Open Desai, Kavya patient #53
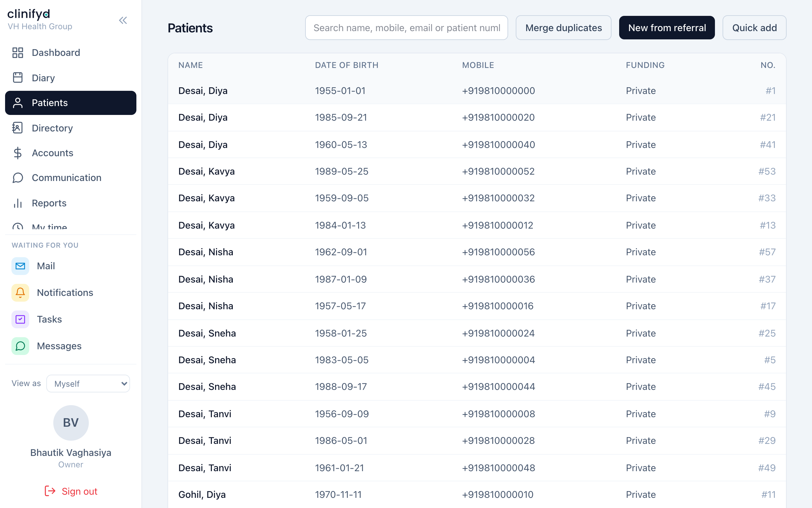This screenshot has width=812, height=508. 477,171
